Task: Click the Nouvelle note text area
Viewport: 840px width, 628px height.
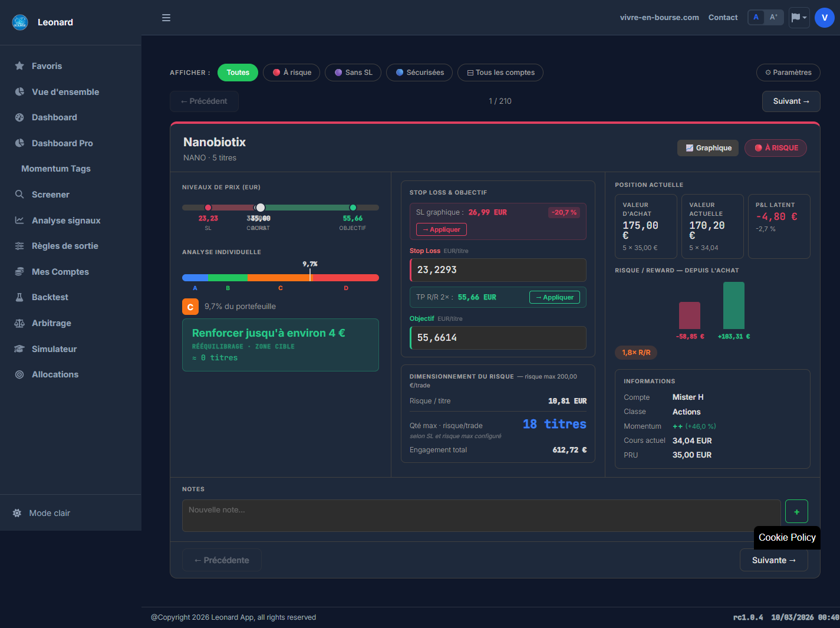Action: (482, 516)
